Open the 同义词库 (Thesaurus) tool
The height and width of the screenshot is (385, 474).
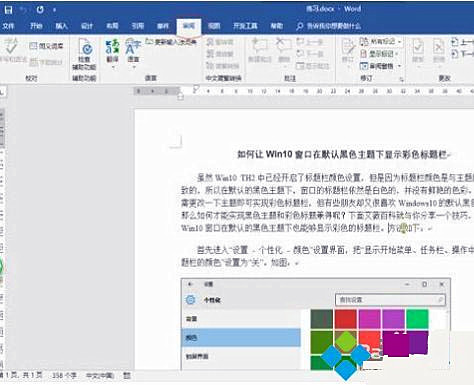coord(46,46)
